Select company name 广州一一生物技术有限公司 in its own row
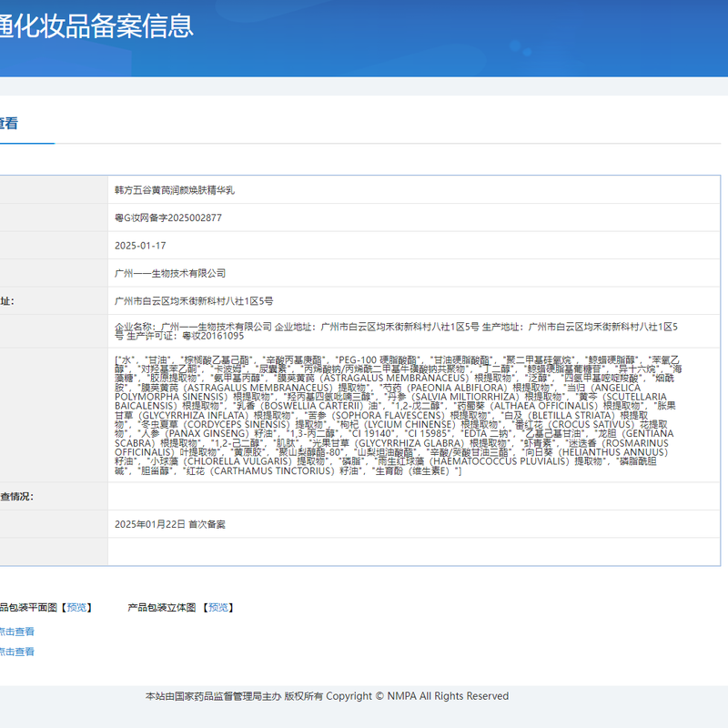This screenshot has height=728, width=728. [170, 273]
